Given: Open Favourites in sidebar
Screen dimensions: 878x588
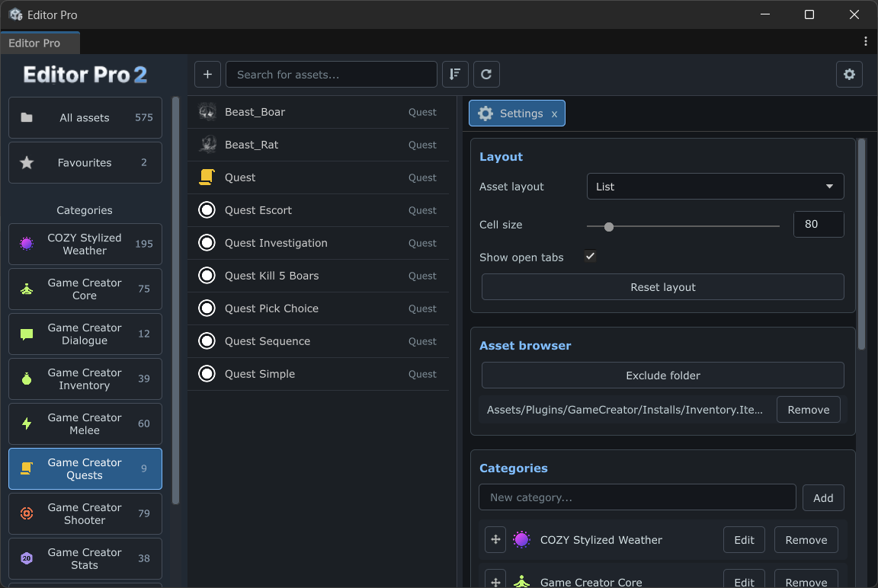Looking at the screenshot, I should point(85,163).
